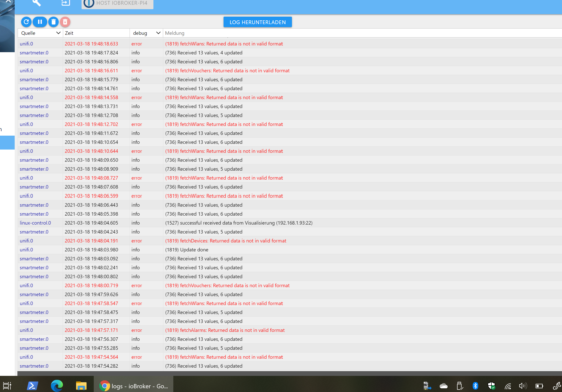
Task: Click the Bluetooth tray icon
Action: [475, 386]
